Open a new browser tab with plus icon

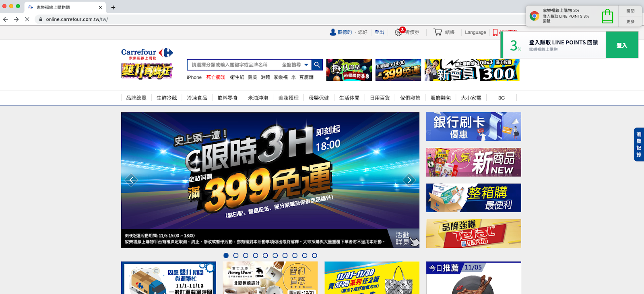coord(113,7)
